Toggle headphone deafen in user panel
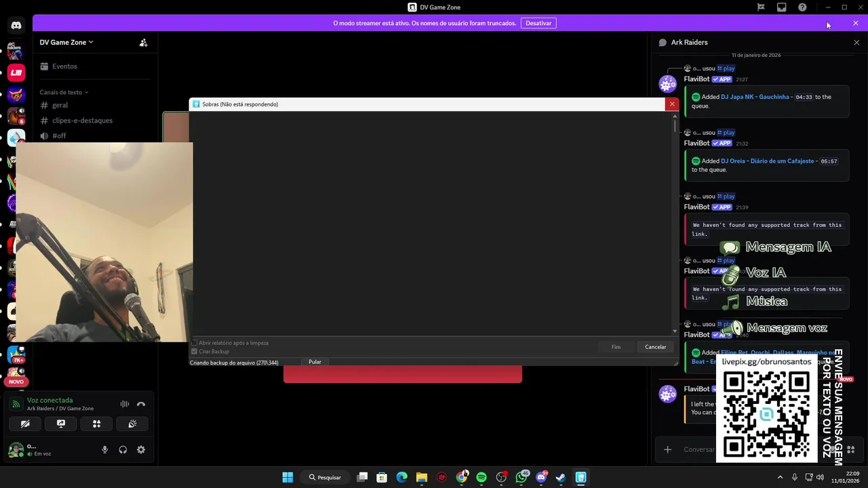This screenshot has height=488, width=868. tap(123, 449)
